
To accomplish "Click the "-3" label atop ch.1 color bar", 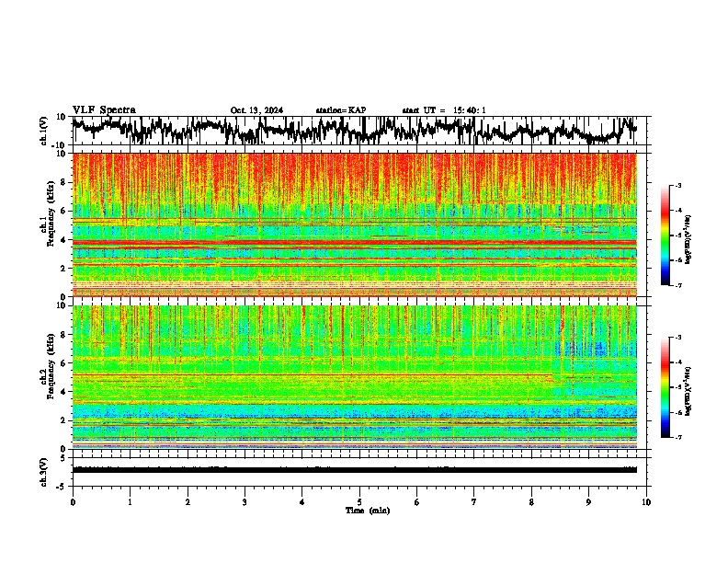I will click(677, 185).
